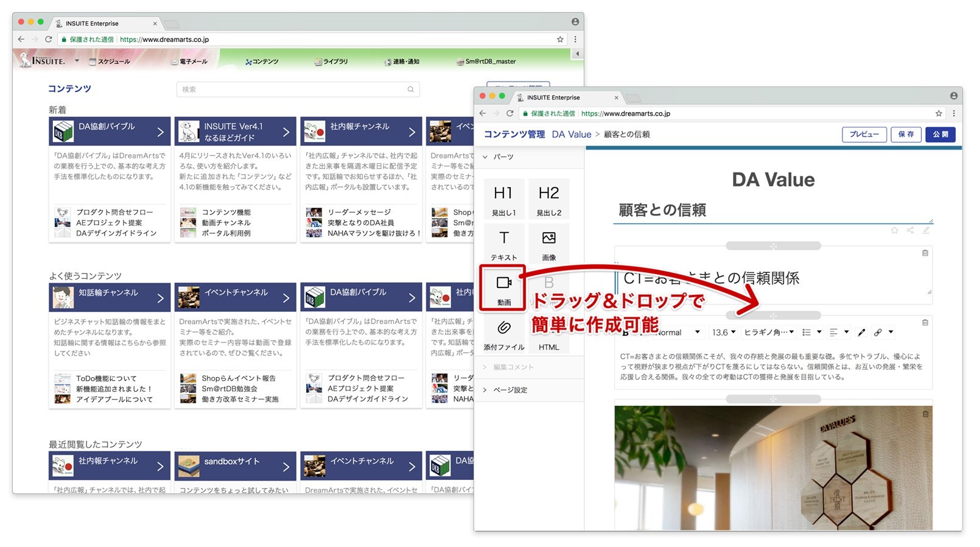Expand the 編集コメント section

(485, 367)
